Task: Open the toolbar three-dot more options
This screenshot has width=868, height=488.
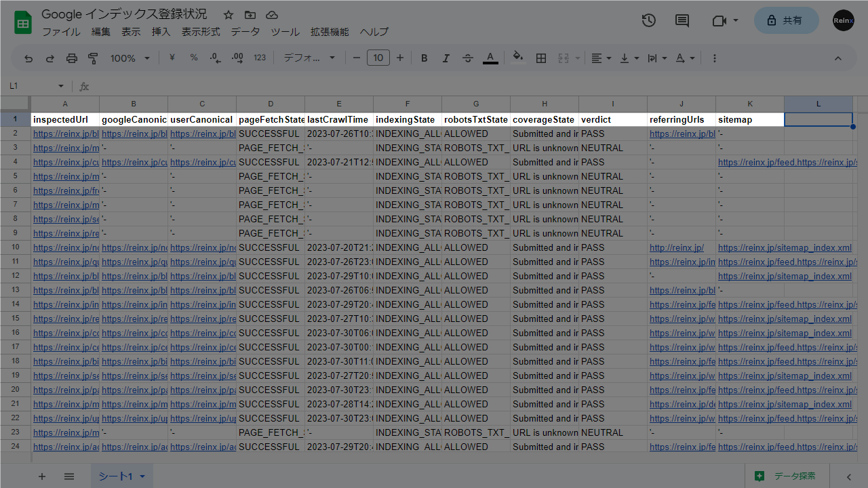Action: click(x=715, y=58)
